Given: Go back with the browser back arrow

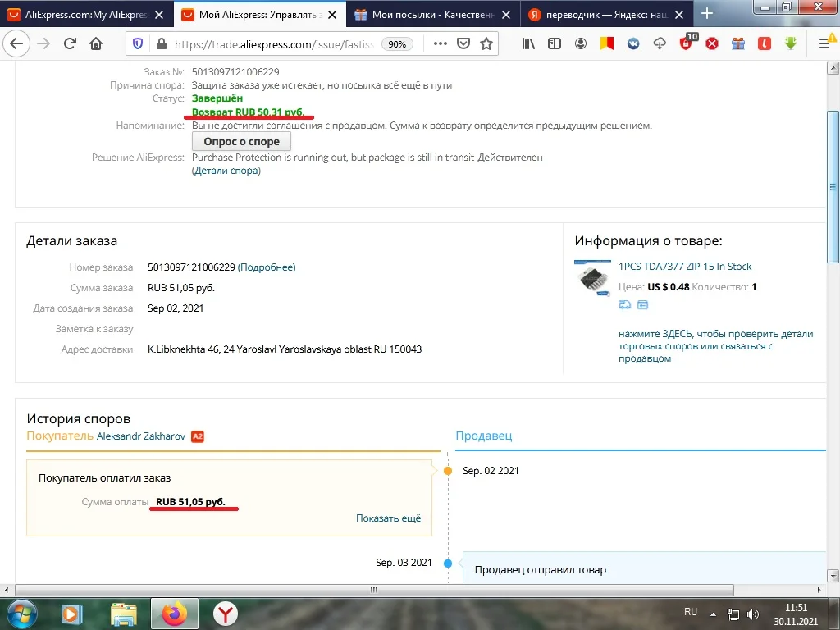Looking at the screenshot, I should (16, 43).
